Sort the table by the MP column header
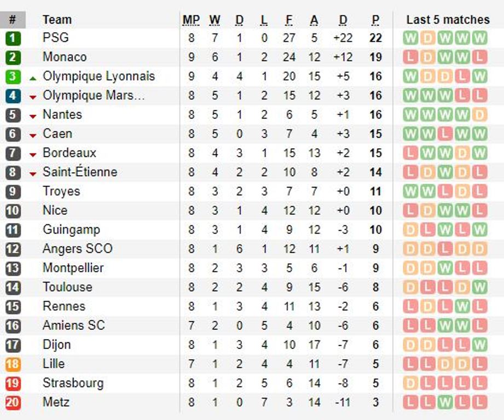This screenshot has width=504, height=420. [x=189, y=19]
